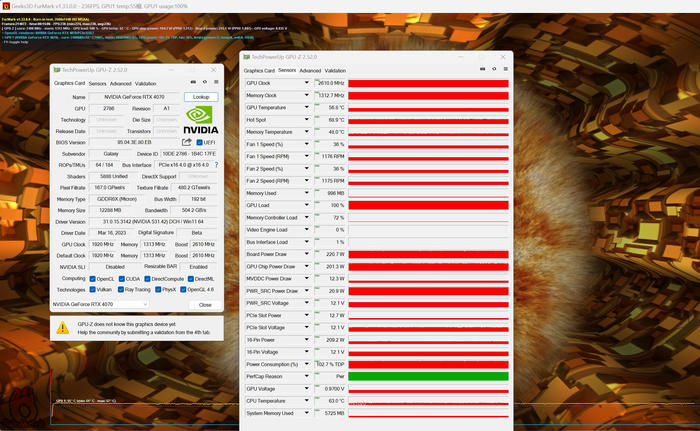Click the GPU name field showing NVIDIA GeForce RTX 4070
700x431 pixels.
[x=134, y=97]
